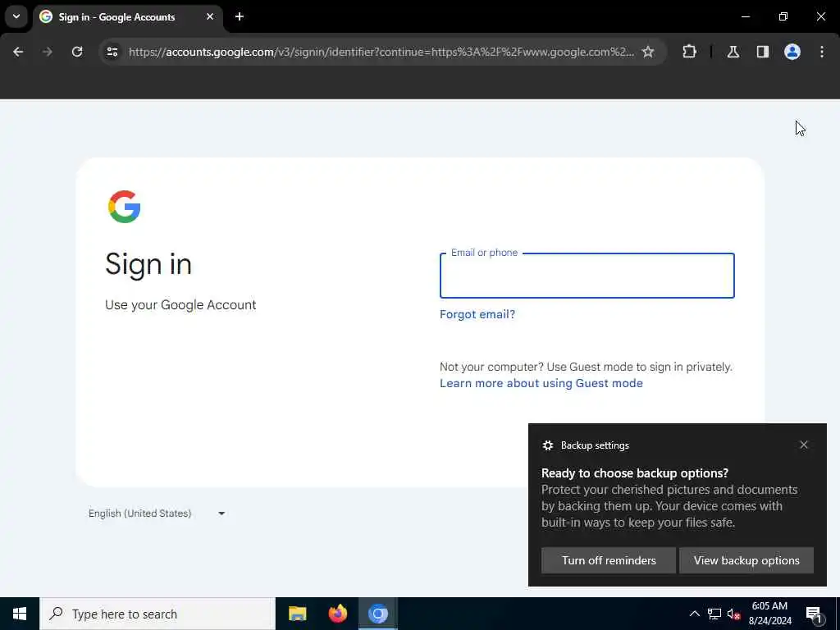
Task: Click the "Sign in" heading
Action: click(148, 265)
